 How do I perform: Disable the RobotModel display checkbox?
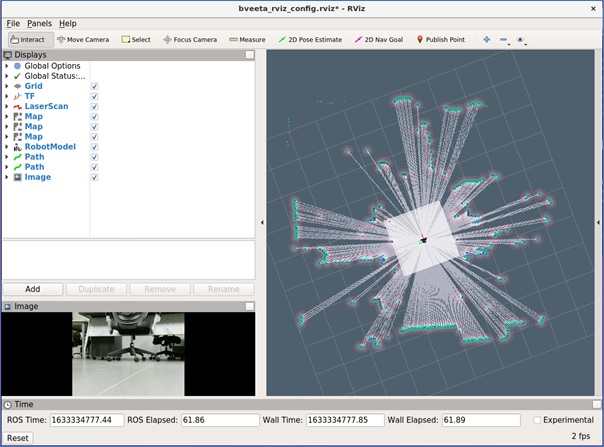(94, 146)
